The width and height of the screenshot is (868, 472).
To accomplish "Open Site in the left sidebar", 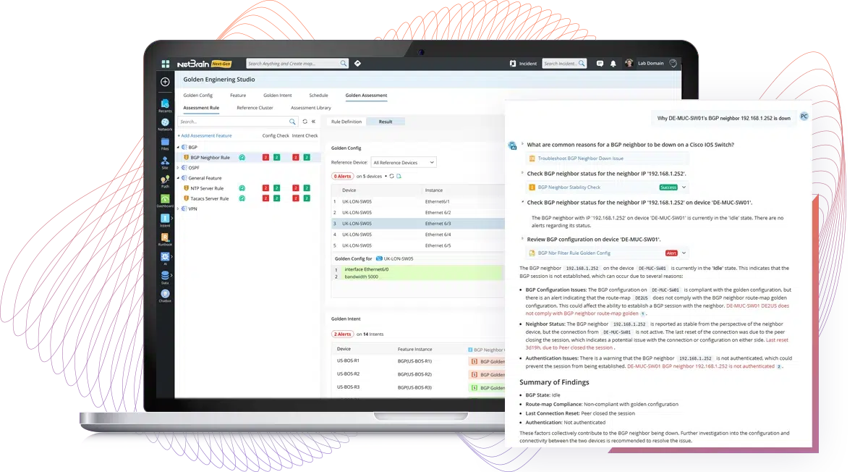I will pyautogui.click(x=165, y=162).
